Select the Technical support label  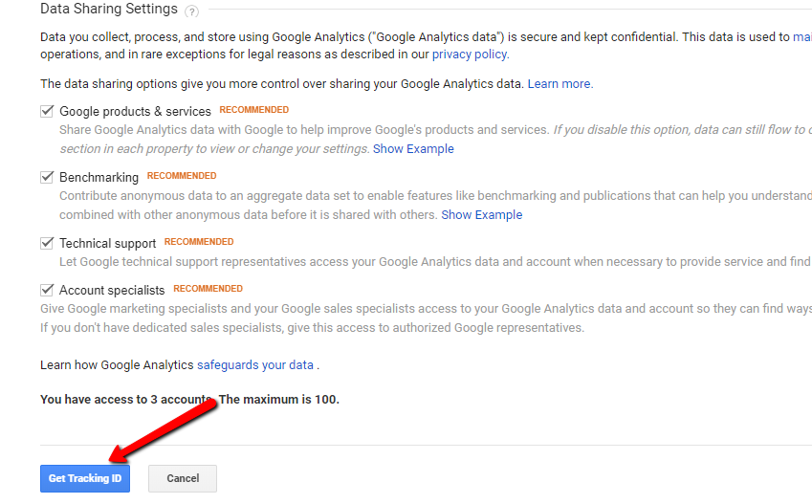click(x=107, y=244)
